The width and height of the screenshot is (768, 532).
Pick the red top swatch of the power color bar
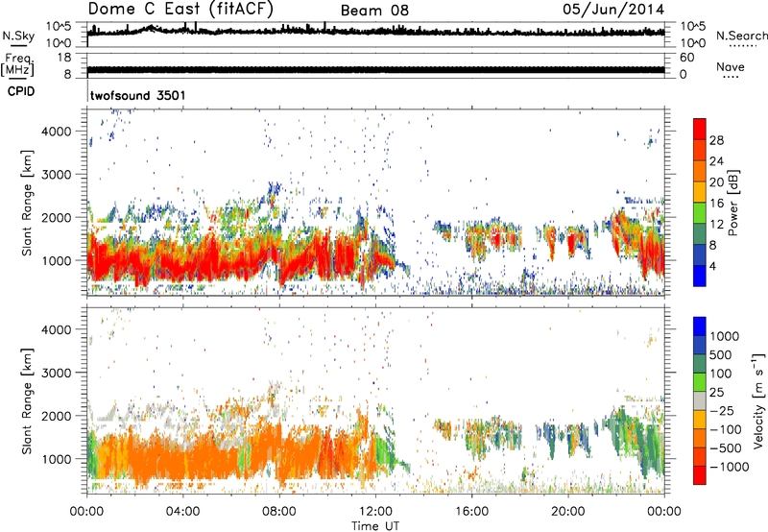[700, 129]
